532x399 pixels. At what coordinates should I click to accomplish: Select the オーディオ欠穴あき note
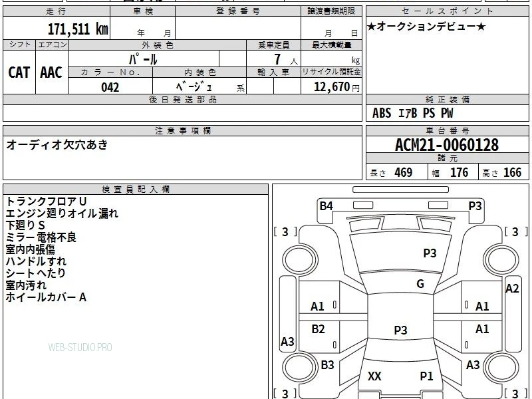[57, 144]
